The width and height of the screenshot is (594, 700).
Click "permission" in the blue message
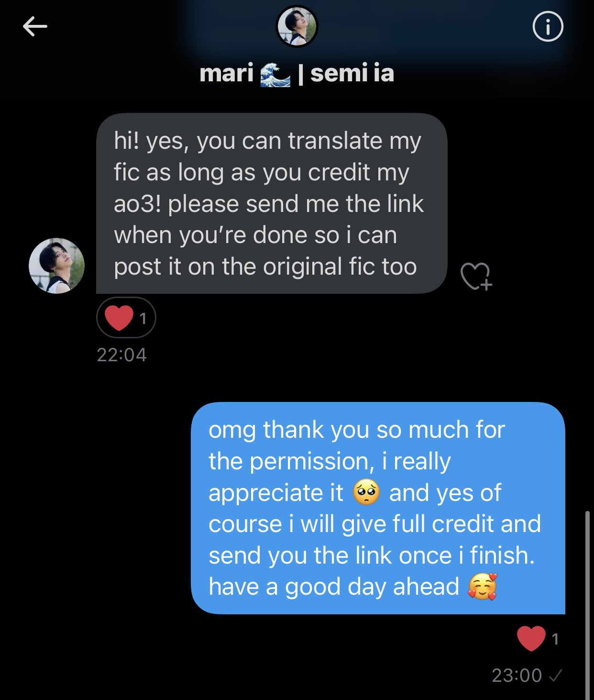(311, 461)
